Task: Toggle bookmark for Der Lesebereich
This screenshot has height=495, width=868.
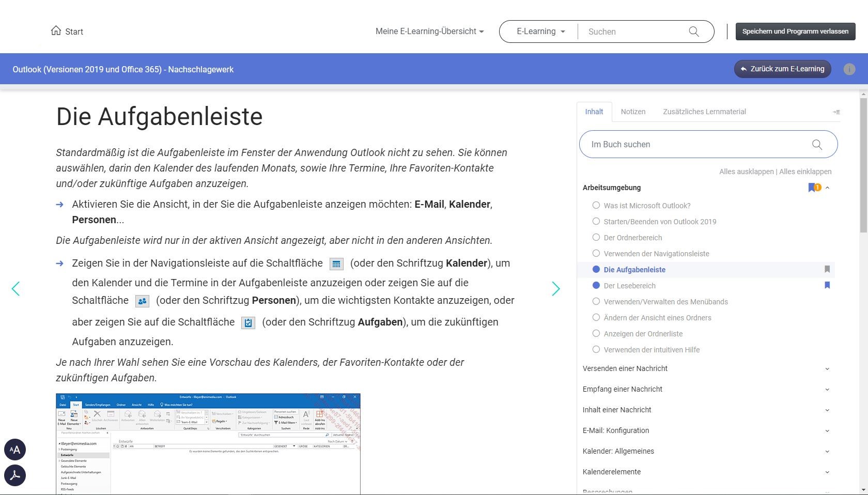Action: pos(827,285)
